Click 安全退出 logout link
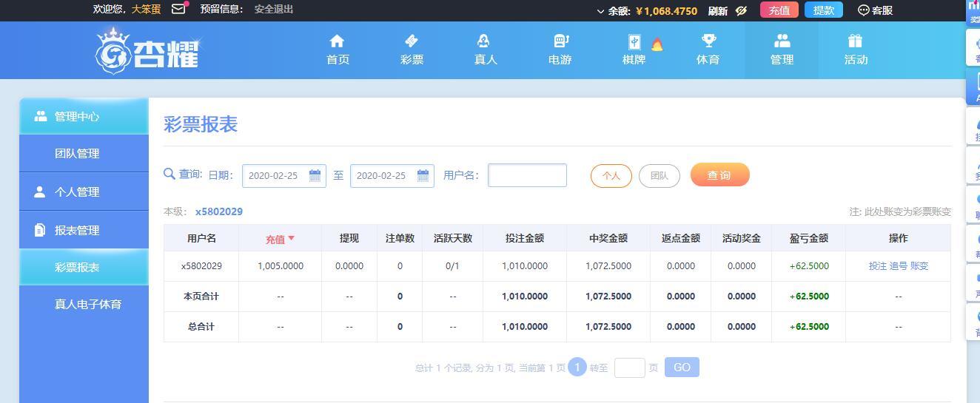Image resolution: width=980 pixels, height=403 pixels. click(274, 10)
